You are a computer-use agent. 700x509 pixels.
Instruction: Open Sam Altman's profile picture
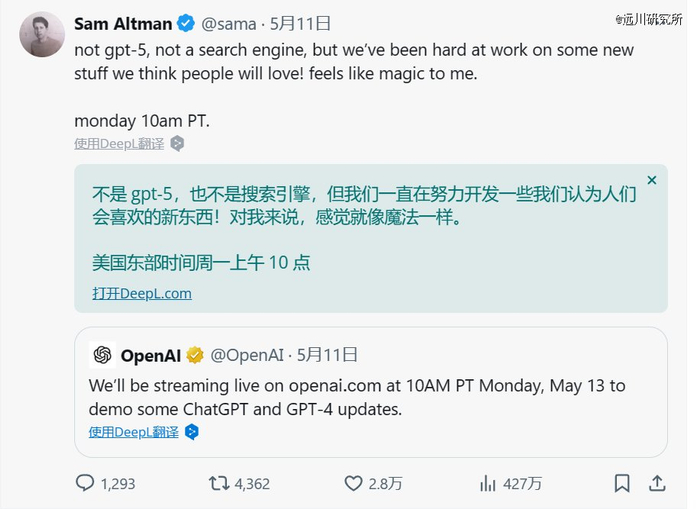tap(42, 35)
